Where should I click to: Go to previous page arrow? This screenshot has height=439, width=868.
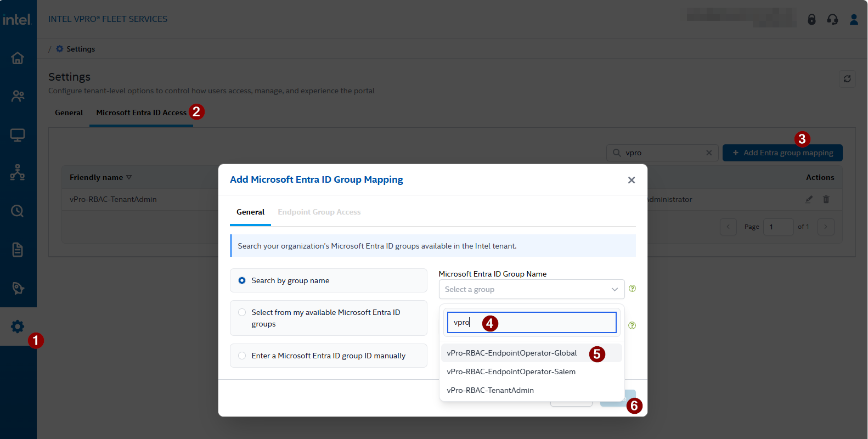[728, 227]
